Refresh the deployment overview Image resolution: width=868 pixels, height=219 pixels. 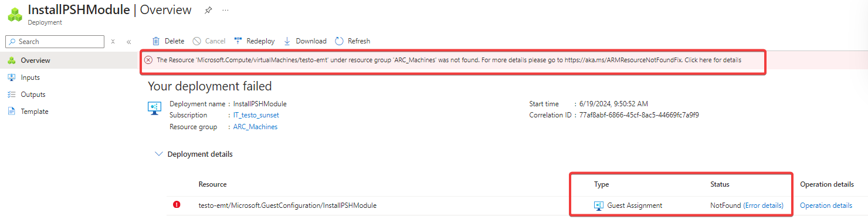352,41
